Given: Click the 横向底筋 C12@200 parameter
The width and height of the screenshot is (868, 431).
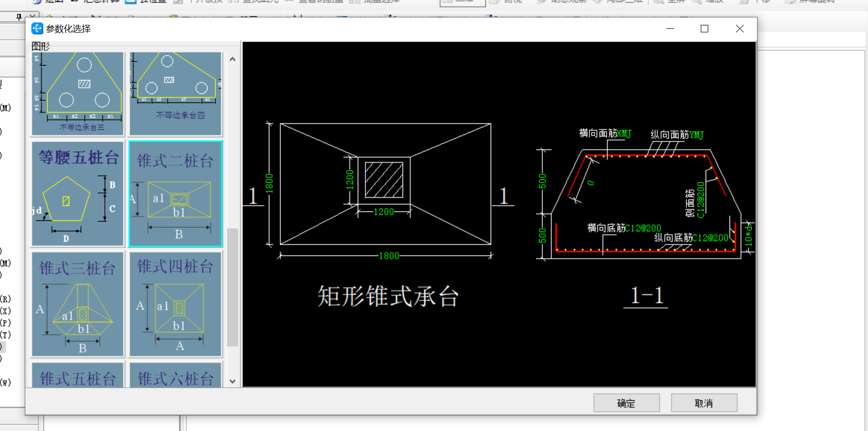Looking at the screenshot, I should (643, 228).
